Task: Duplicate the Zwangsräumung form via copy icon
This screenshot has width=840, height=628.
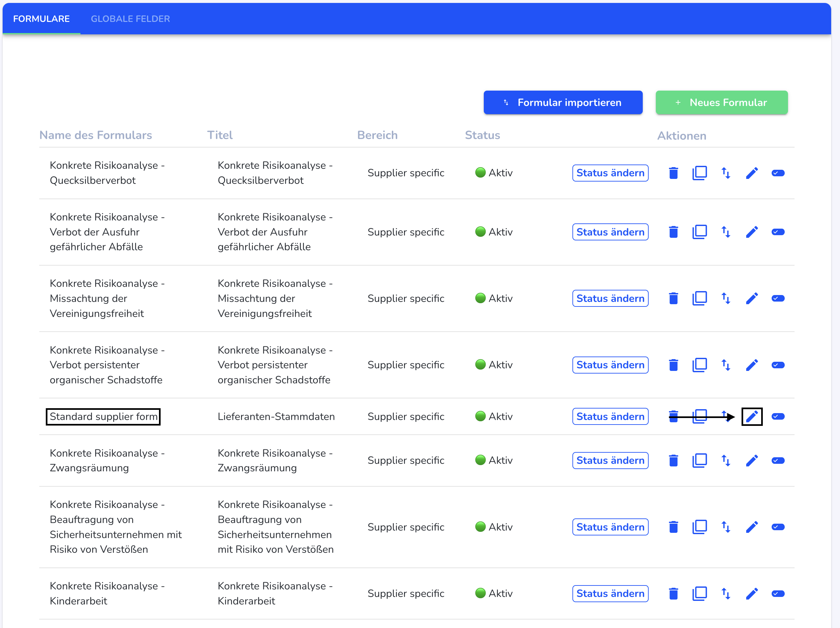Action: point(699,461)
